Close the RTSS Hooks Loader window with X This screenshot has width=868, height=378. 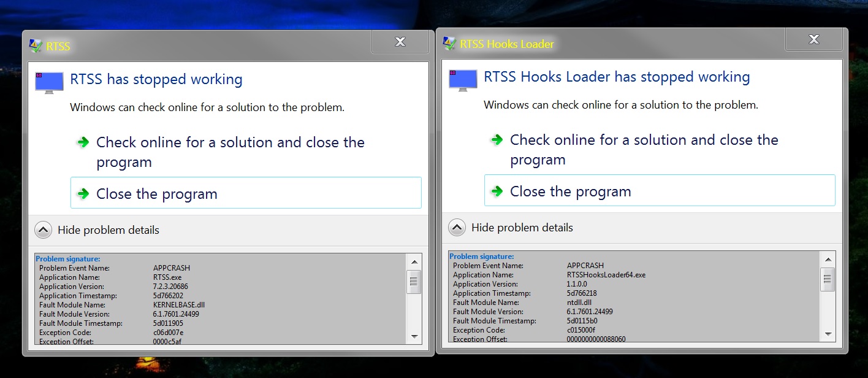813,39
